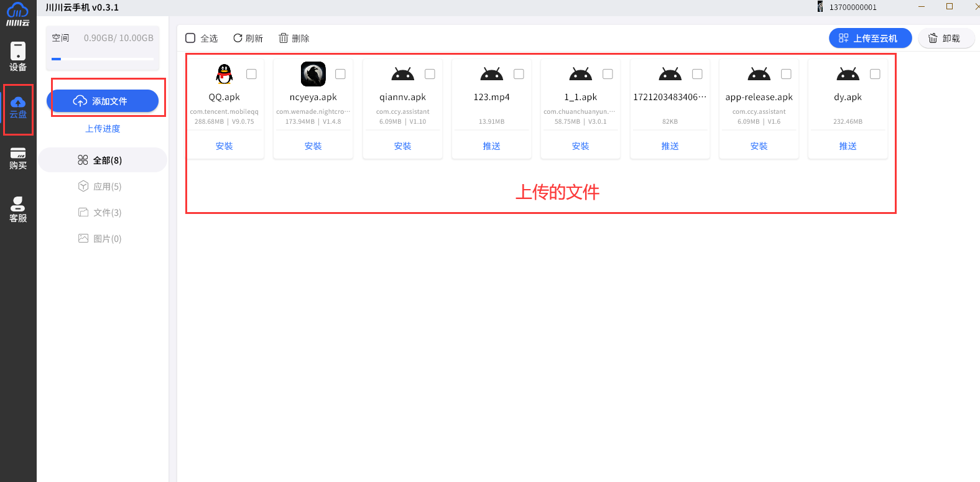Check the app-release.apk file checkbox
The height and width of the screenshot is (482, 980).
[786, 74]
